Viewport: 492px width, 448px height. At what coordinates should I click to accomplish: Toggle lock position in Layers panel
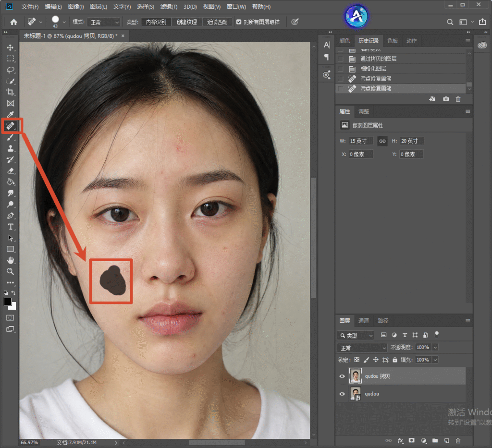click(x=376, y=360)
